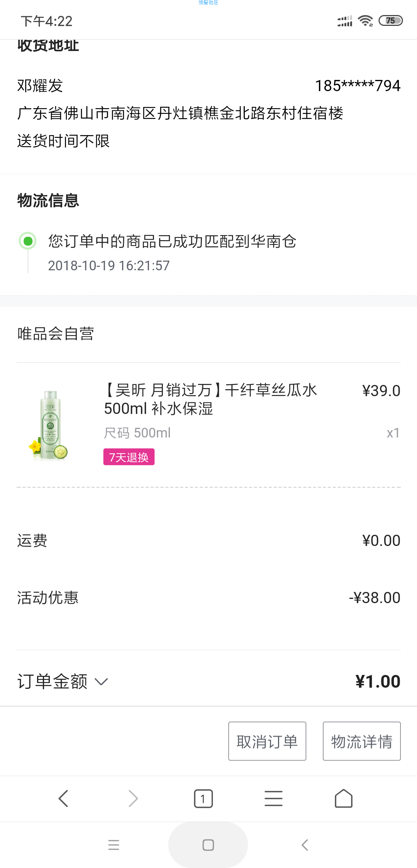This screenshot has width=417, height=868.
Task: Open the 千纤草丝瓜水 product title
Action: 210,399
